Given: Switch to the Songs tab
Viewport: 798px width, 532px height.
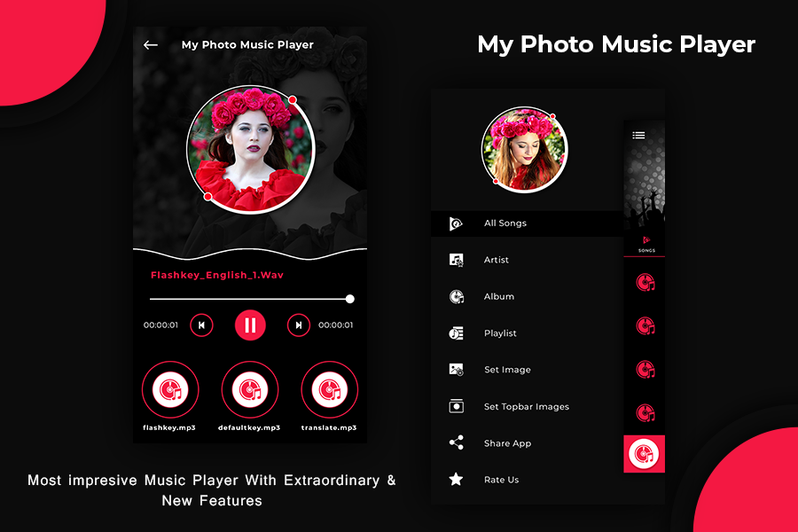Looking at the screenshot, I should point(646,245).
